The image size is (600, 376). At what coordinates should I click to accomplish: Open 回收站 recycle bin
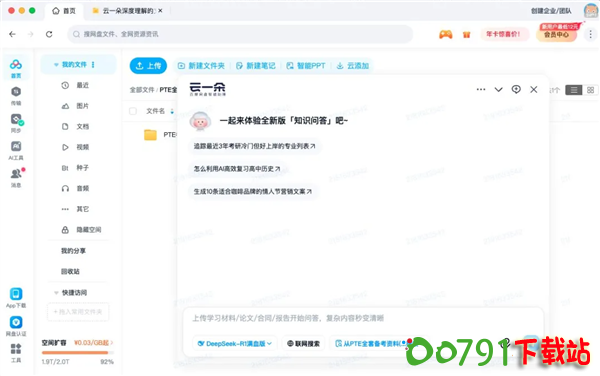pyautogui.click(x=70, y=272)
